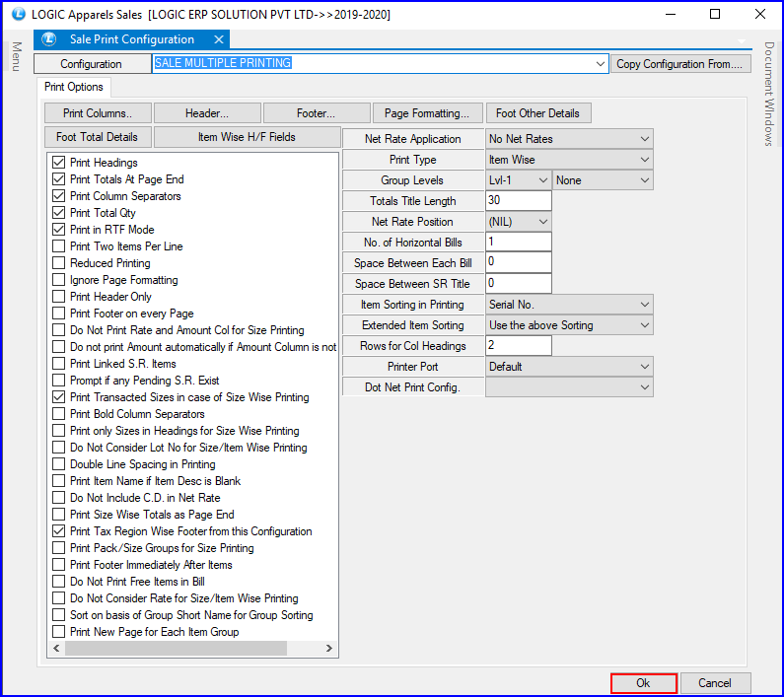Enable Do Not Include C.D. in Net Rate
Viewport: 784px width, 697px height.
59,498
